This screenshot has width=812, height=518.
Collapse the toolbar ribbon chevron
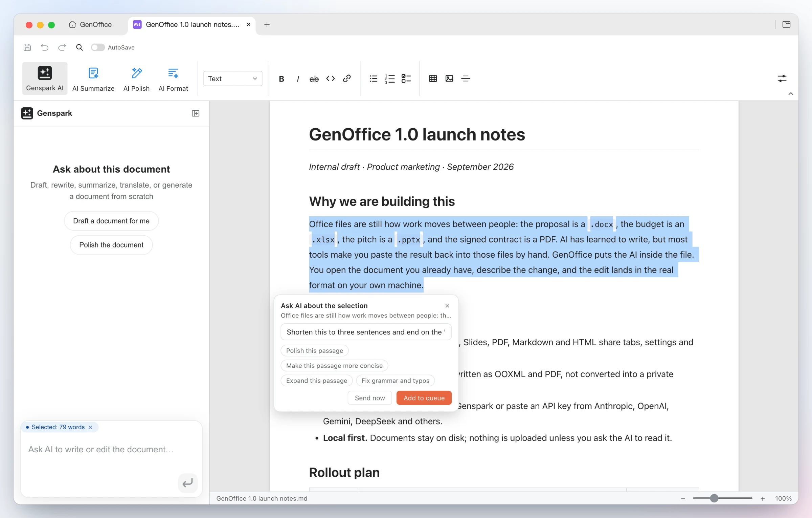(791, 94)
